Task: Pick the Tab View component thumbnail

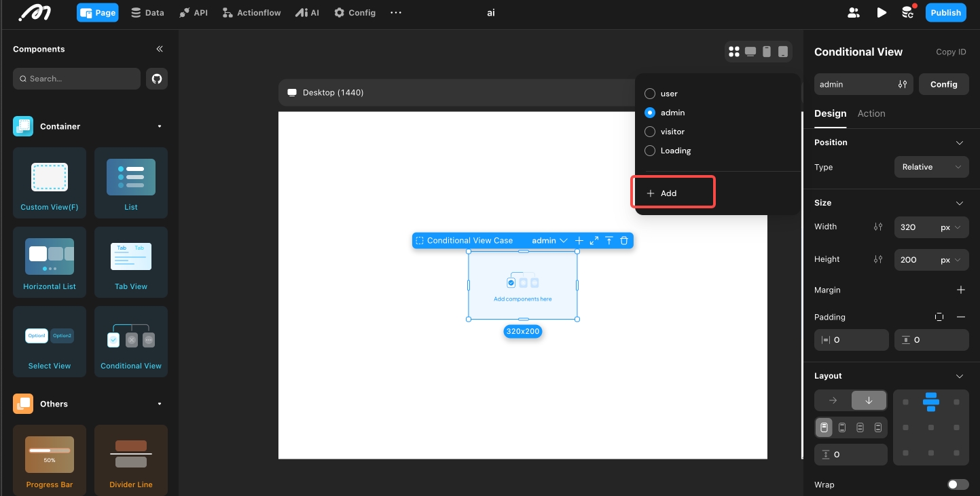Action: tap(131, 263)
